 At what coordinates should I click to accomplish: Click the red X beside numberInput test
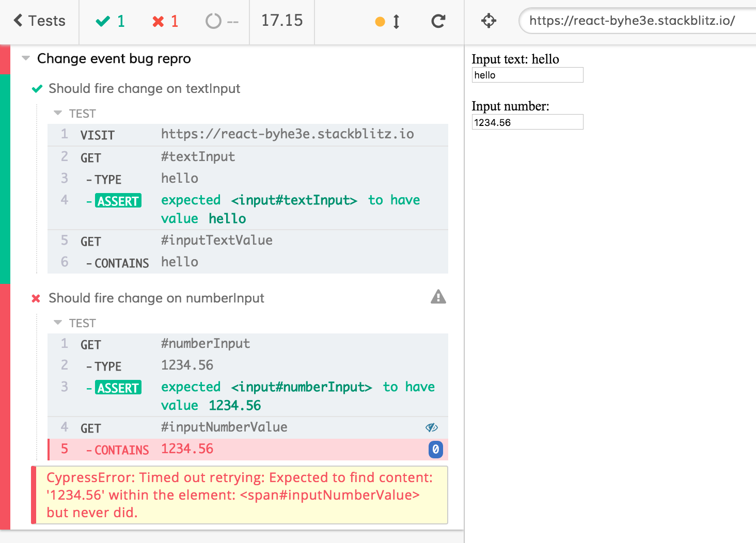click(x=36, y=298)
